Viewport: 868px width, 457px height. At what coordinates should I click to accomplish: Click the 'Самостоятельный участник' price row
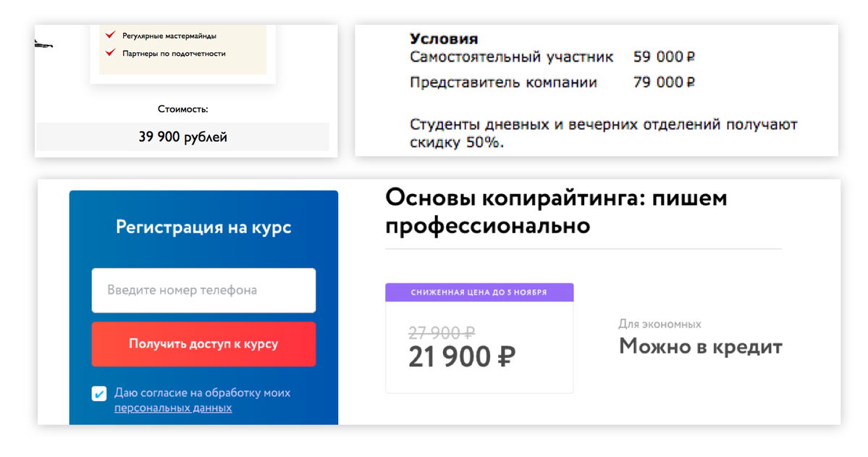point(552,57)
